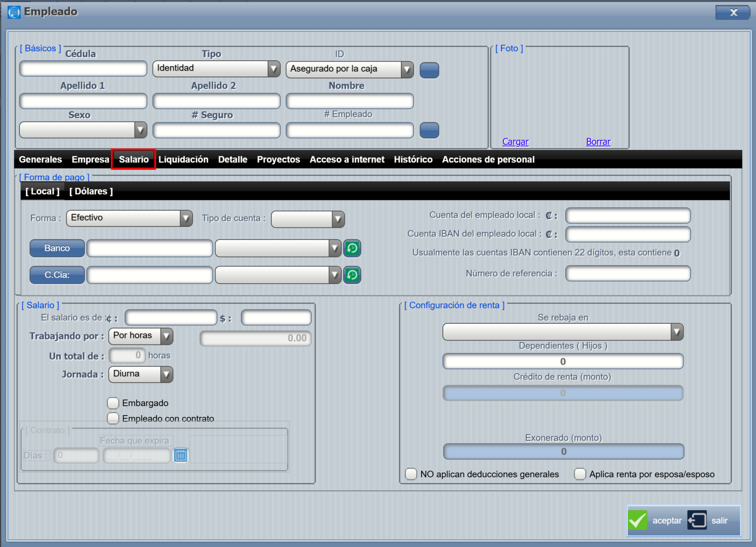The width and height of the screenshot is (756, 547).
Task: Open the Liquidación tab
Action: coord(184,159)
